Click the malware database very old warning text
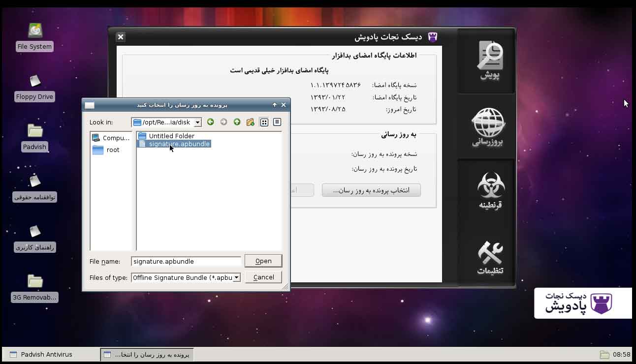Image resolution: width=636 pixels, height=364 pixels. pyautogui.click(x=279, y=70)
